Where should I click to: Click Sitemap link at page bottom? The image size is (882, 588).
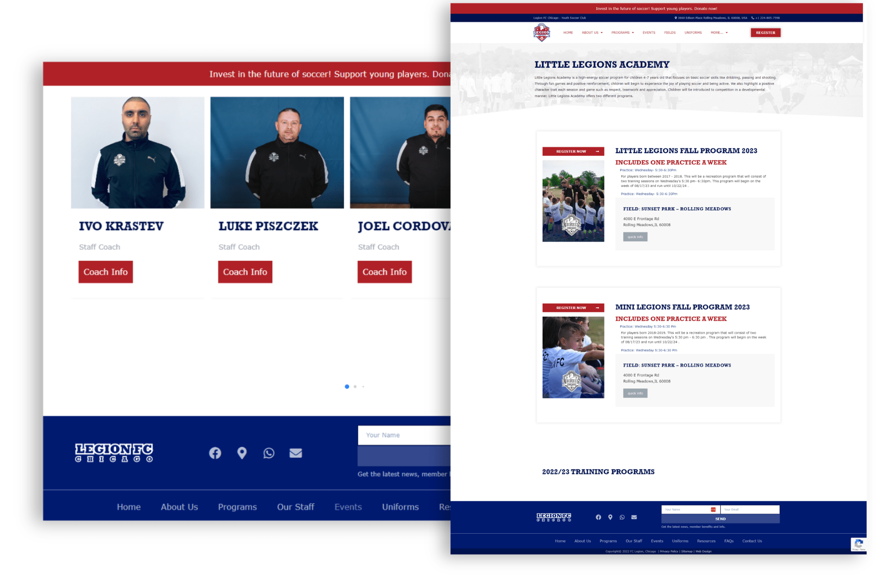tap(687, 552)
